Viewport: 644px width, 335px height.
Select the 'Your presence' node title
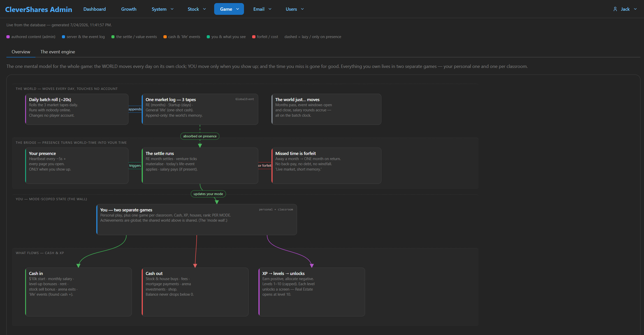(42, 153)
